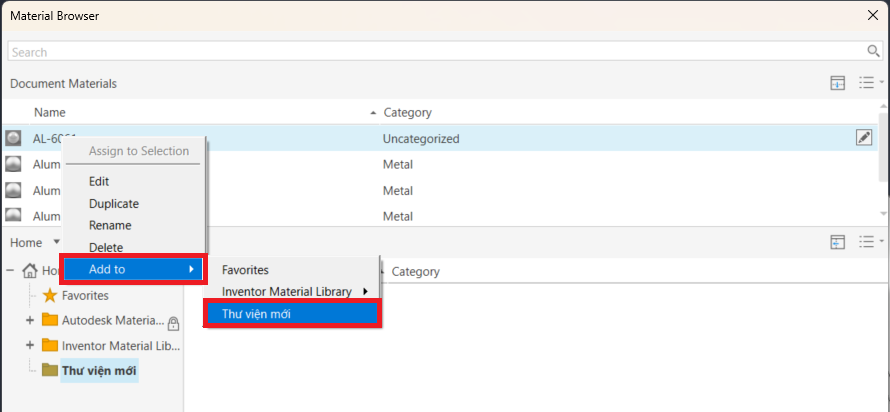Click the Favorites star icon
Screen dimensions: 890x412
(50, 295)
